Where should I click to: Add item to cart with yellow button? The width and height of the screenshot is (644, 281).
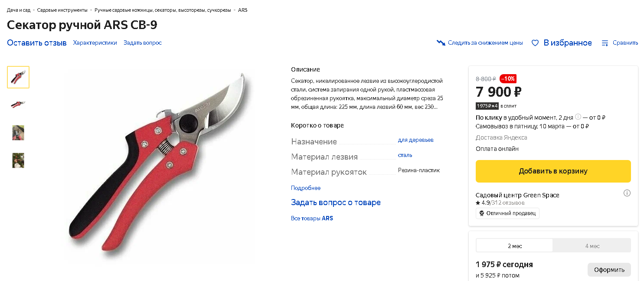pos(553,171)
